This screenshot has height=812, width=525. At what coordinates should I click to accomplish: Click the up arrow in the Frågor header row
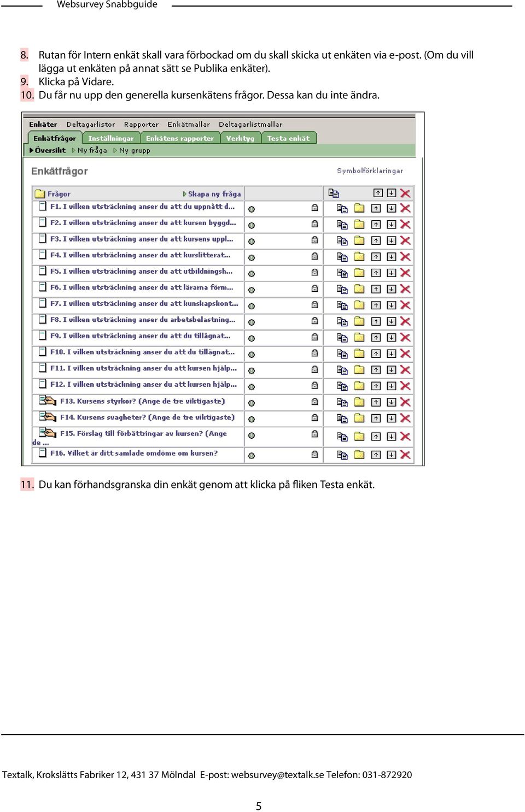(378, 193)
